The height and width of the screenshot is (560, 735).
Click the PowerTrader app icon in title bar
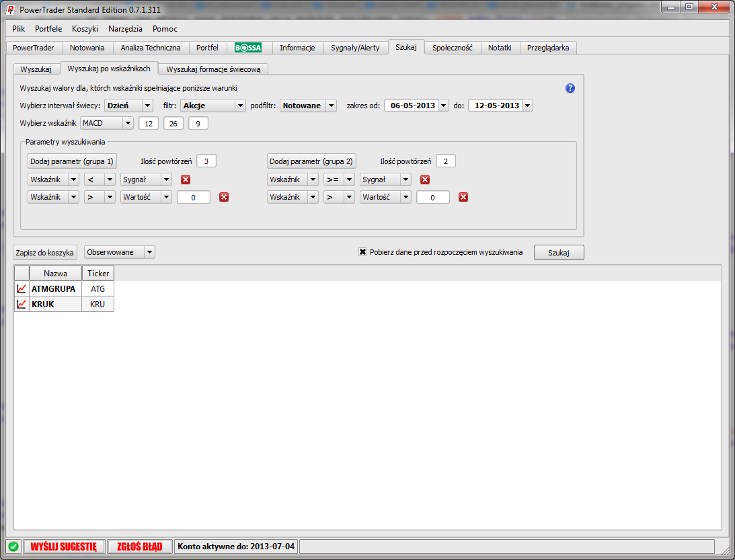(x=11, y=10)
